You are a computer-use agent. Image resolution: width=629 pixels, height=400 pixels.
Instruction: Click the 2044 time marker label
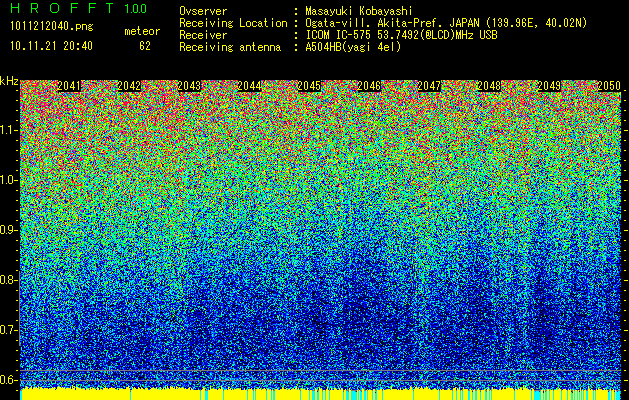tap(250, 86)
